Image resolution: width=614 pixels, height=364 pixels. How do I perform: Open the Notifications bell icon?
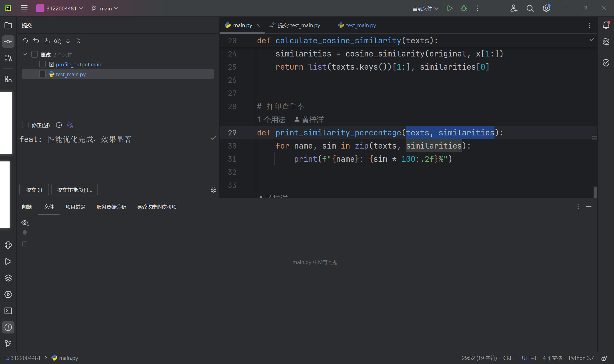(606, 25)
